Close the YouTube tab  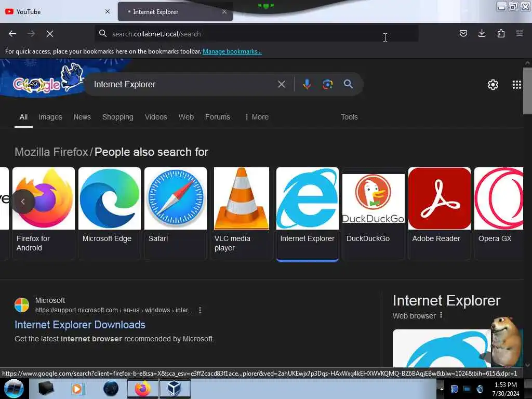click(x=108, y=11)
